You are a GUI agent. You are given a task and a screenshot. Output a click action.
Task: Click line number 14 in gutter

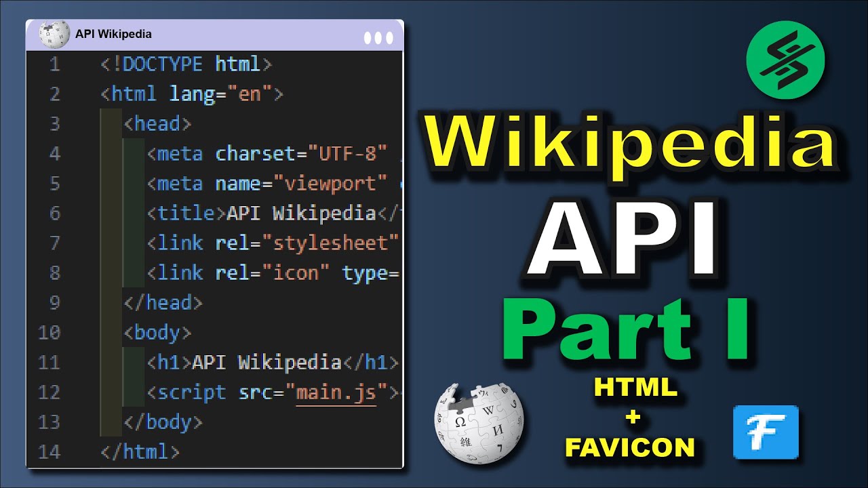pyautogui.click(x=50, y=452)
